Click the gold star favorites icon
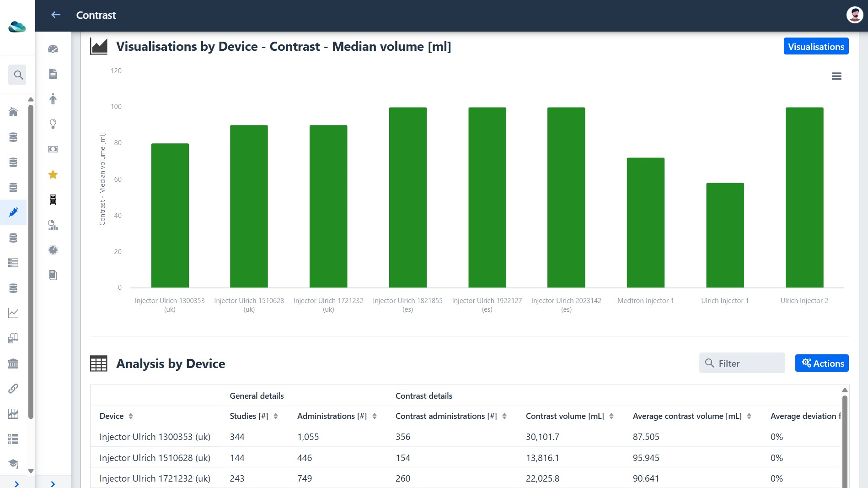 click(53, 174)
